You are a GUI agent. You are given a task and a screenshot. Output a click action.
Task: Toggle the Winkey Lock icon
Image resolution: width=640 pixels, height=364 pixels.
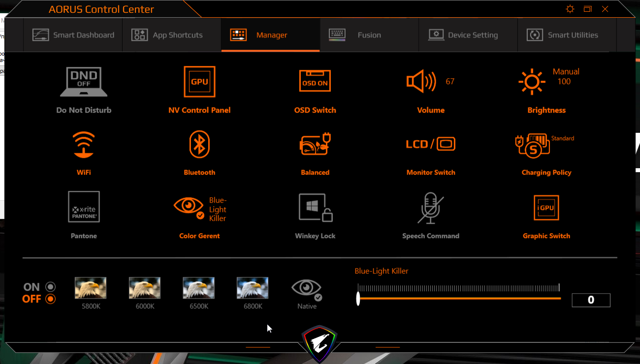tap(316, 207)
